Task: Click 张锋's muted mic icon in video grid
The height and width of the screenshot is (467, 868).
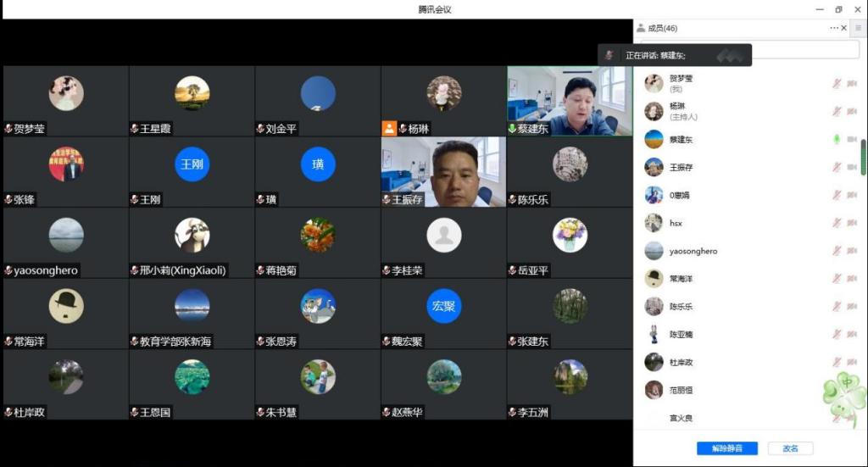Action: pos(8,200)
